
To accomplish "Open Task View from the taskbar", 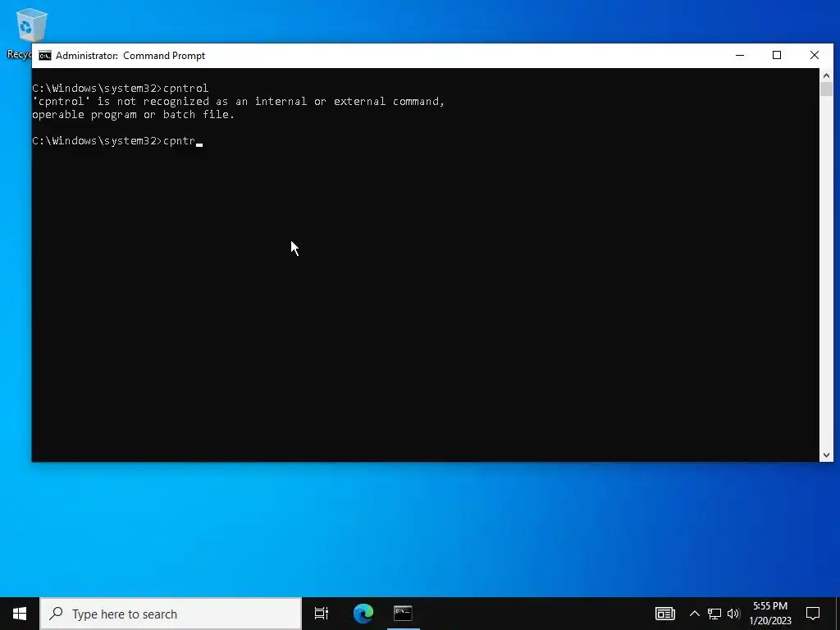I will (322, 614).
